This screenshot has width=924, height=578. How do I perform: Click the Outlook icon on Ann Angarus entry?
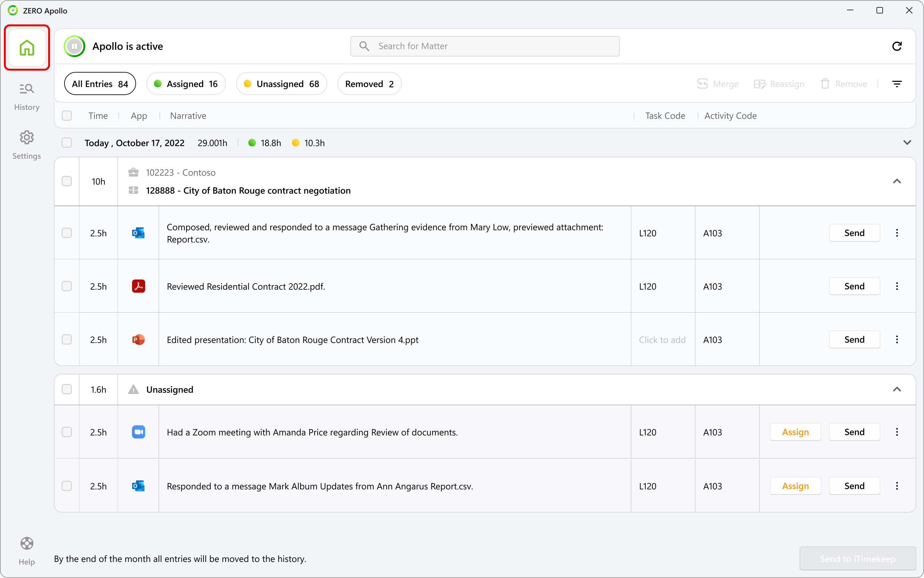pyautogui.click(x=138, y=486)
